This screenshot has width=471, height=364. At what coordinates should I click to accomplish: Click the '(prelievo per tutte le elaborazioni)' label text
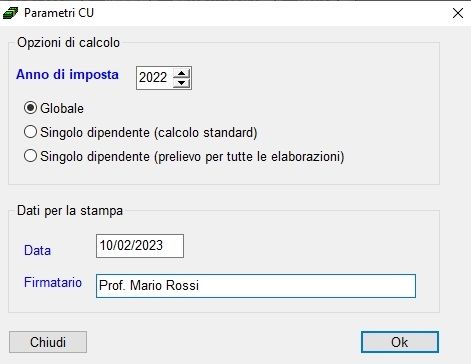pos(249,157)
